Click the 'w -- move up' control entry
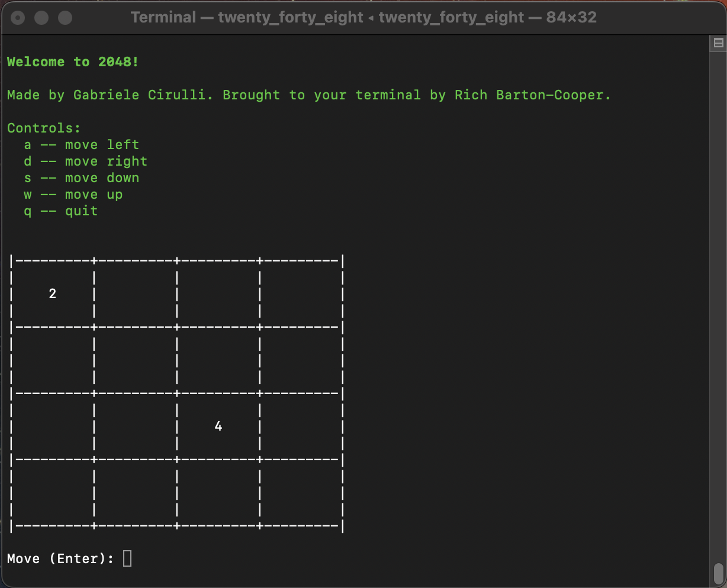The width and height of the screenshot is (727, 588). pyautogui.click(x=74, y=194)
